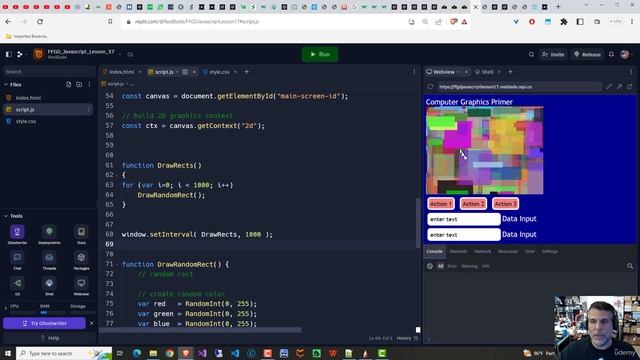Open the notifications bell
This screenshot has width=640, height=360.
pyautogui.click(x=611, y=54)
